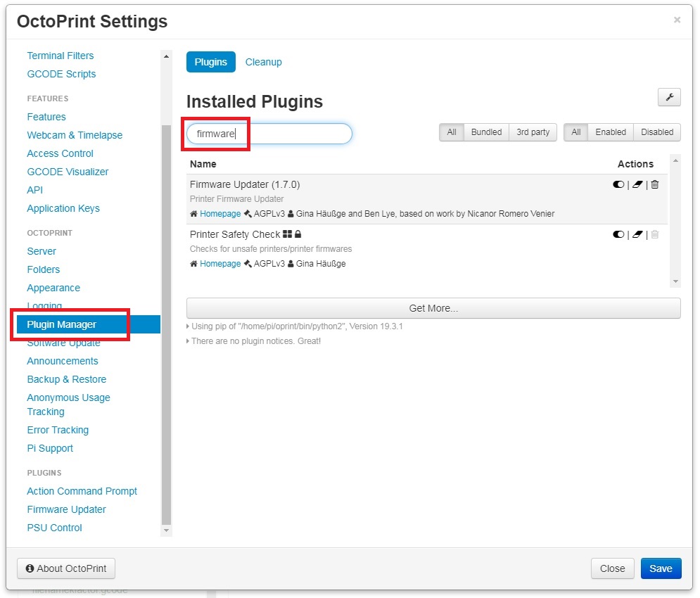Click the info icon on About OctoPrint
This screenshot has width=700, height=598.
click(30, 568)
